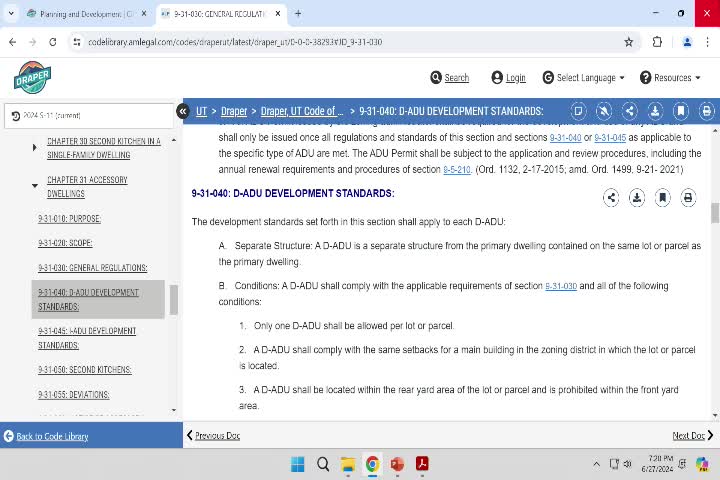The height and width of the screenshot is (480, 720).
Task: Open the Search magnifier icon
Action: click(436, 78)
